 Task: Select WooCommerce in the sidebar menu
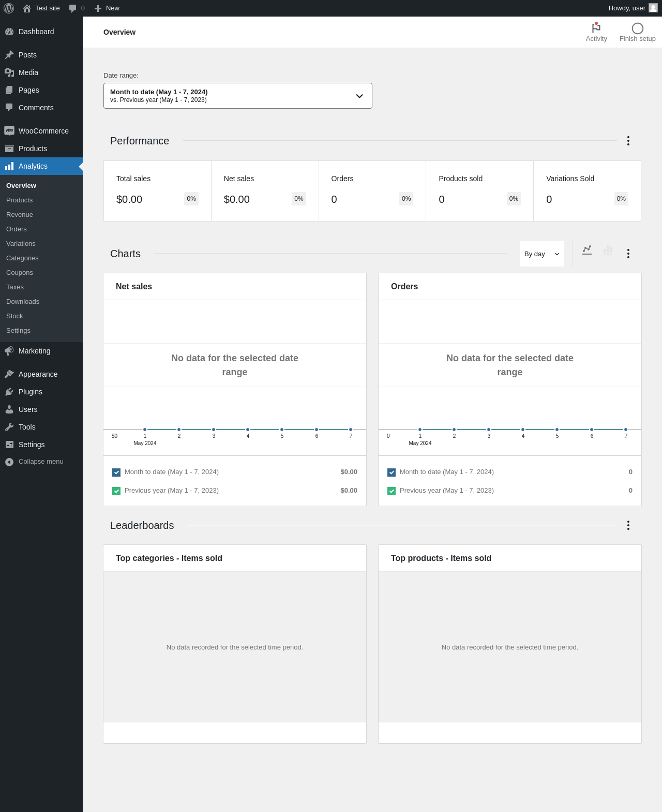tap(43, 131)
